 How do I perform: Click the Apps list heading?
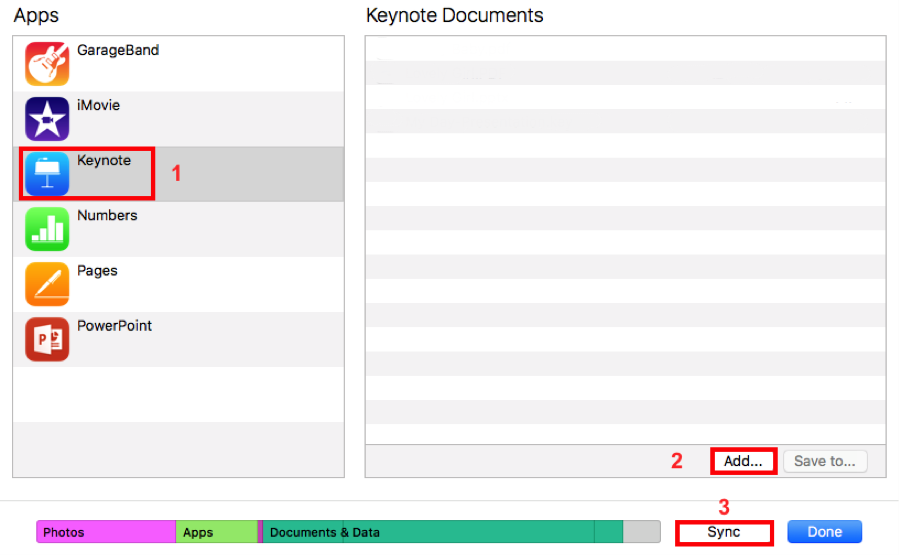[36, 15]
